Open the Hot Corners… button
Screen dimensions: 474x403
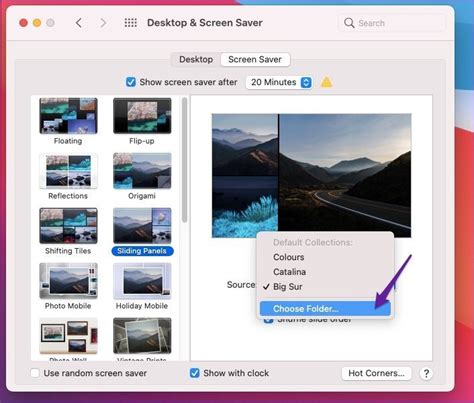(x=376, y=373)
